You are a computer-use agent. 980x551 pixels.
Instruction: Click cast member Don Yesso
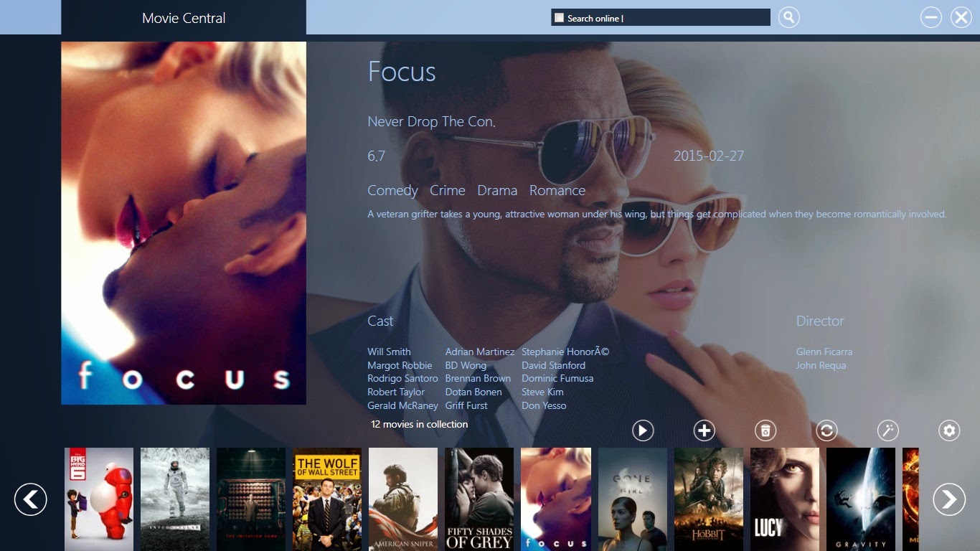tap(544, 405)
